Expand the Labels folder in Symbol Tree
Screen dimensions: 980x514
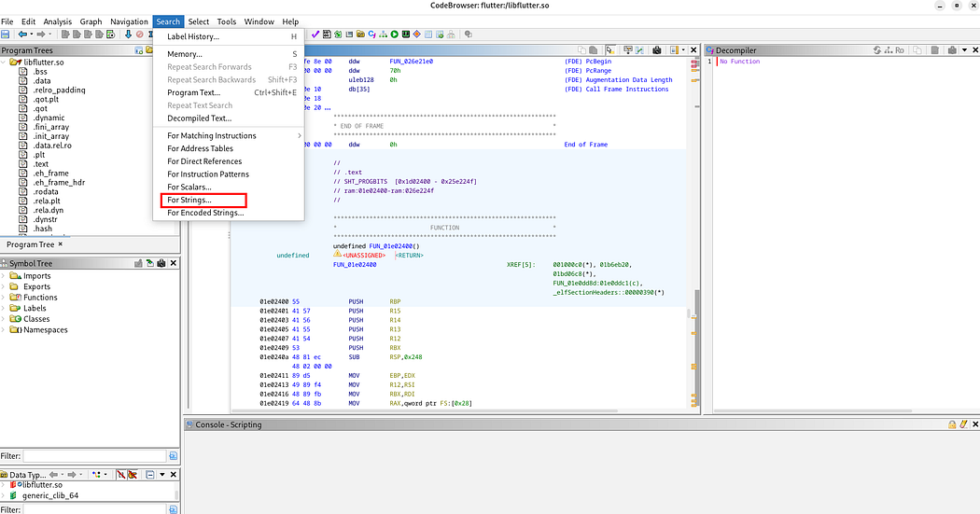(x=4, y=308)
